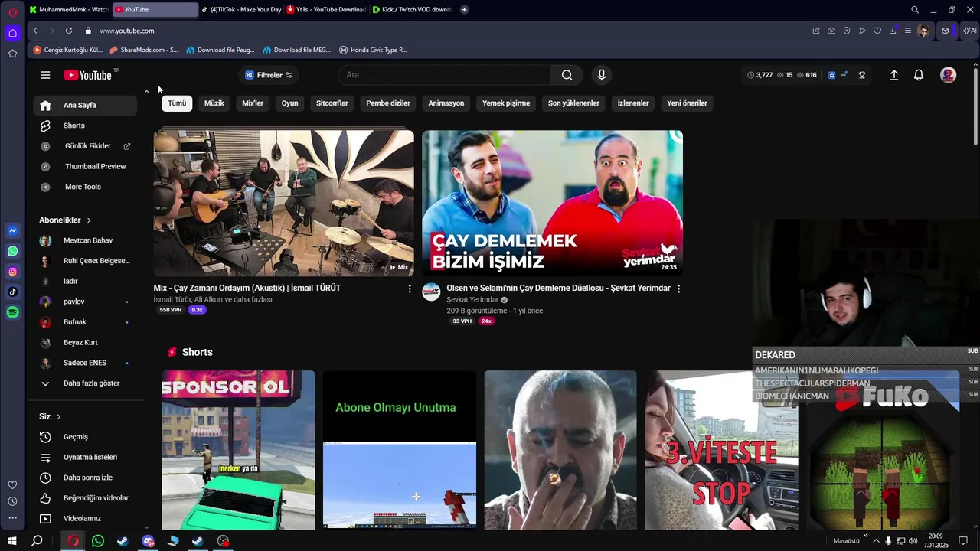
Task: Open the Abonelikler section chevron
Action: click(89, 220)
